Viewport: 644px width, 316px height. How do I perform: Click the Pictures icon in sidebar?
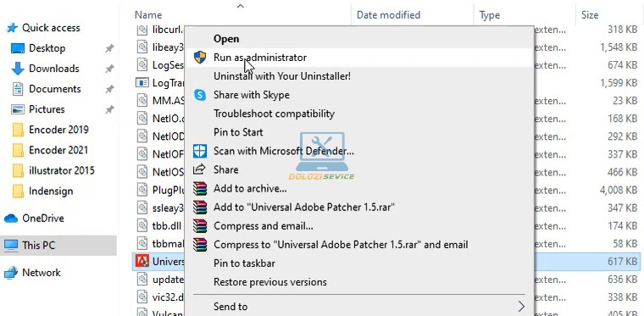tap(18, 109)
